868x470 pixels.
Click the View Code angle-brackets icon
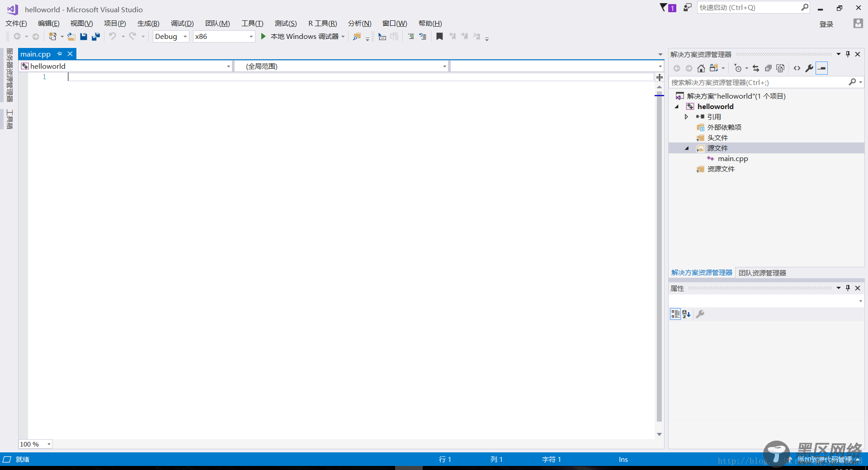tap(797, 68)
